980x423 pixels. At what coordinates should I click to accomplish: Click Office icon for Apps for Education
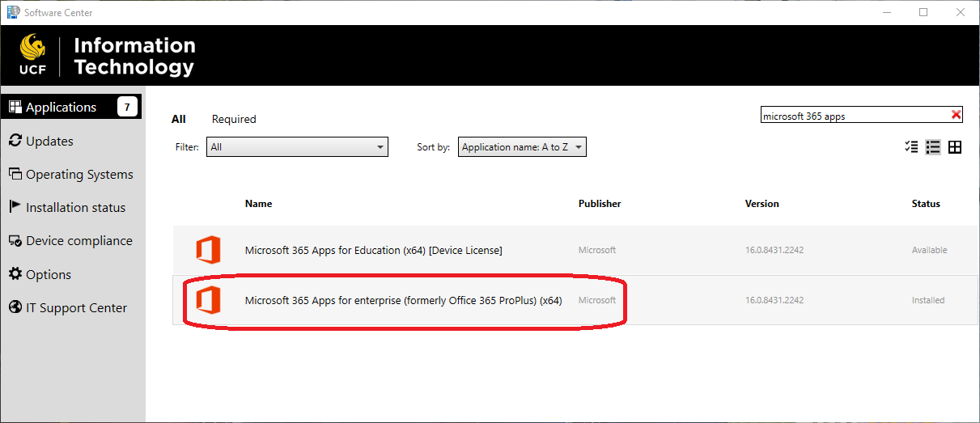[208, 250]
